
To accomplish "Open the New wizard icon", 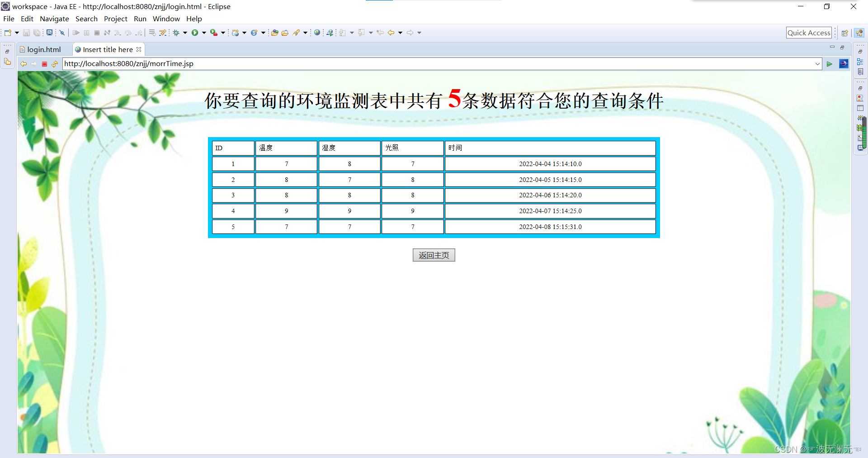I will coord(7,33).
